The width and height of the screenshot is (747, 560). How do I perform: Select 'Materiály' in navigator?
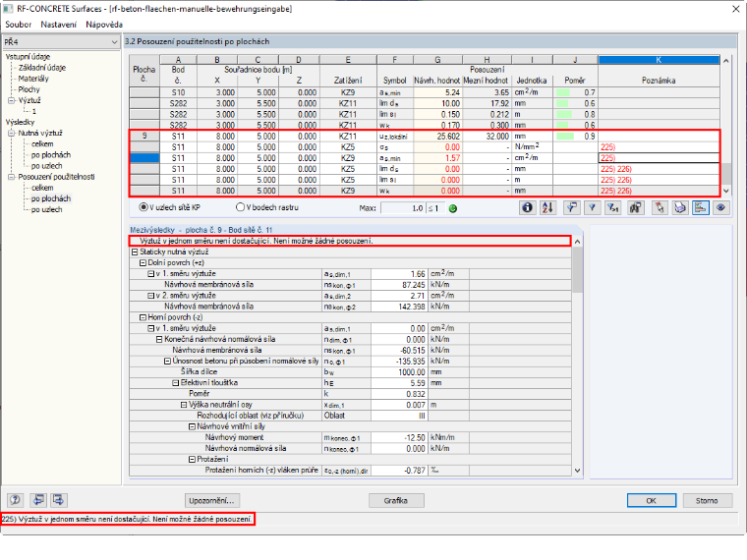tap(33, 79)
